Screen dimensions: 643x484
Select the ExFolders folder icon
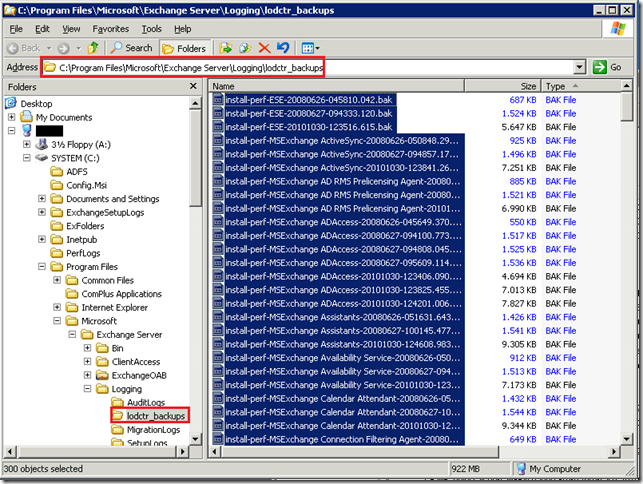click(57, 226)
